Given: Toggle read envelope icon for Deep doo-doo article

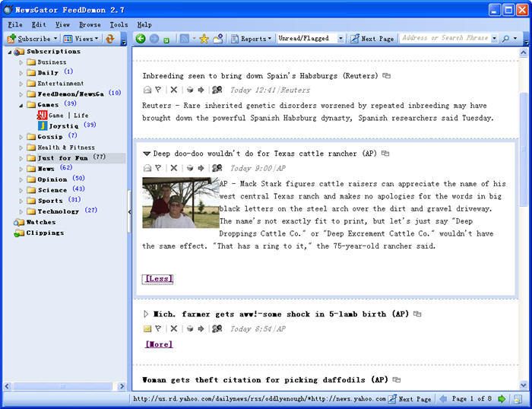Looking at the screenshot, I should pos(147,168).
